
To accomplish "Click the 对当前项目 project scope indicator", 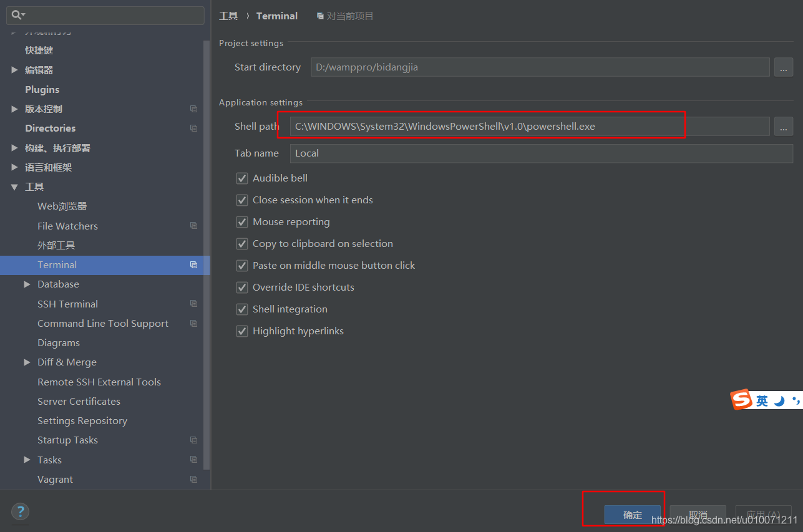I will [x=345, y=16].
